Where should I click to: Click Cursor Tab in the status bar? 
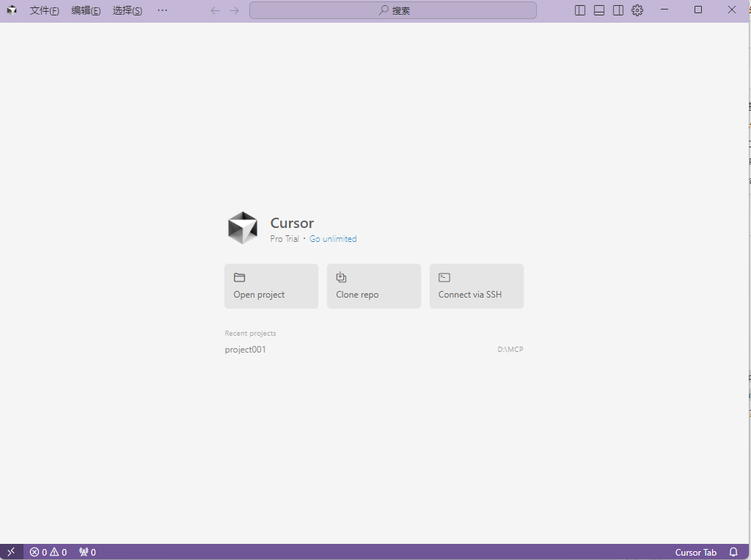[695, 553]
